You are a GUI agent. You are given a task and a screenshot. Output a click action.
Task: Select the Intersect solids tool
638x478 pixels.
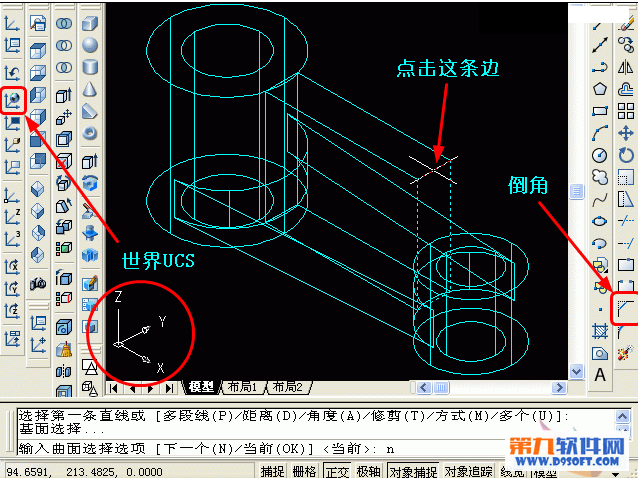[x=64, y=67]
